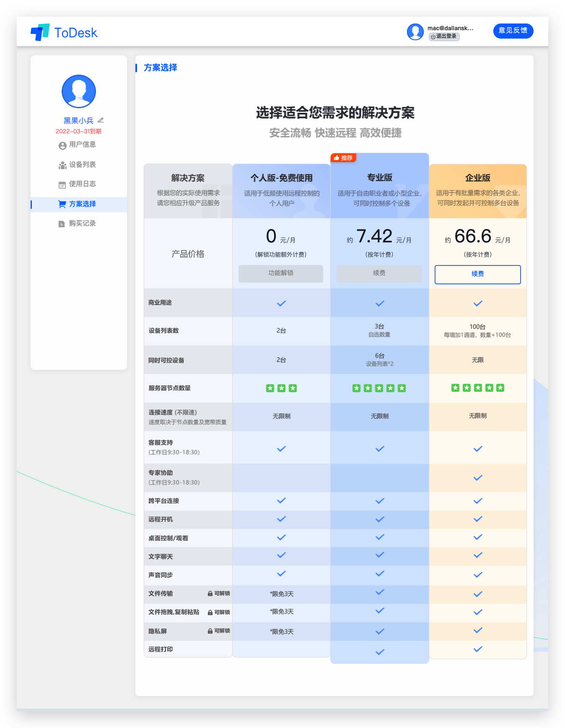Click the 100台 device count cell
Image resolution: width=565 pixels, height=728 pixels.
coord(477,330)
